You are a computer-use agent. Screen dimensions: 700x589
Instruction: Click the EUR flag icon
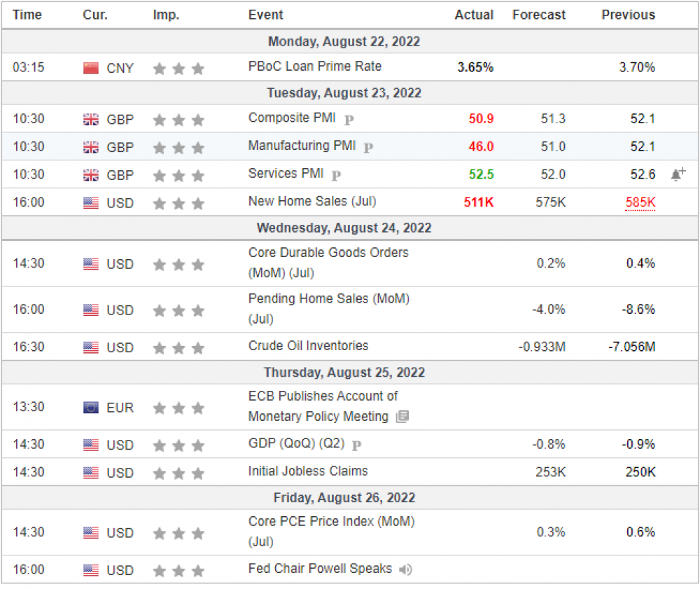(92, 408)
